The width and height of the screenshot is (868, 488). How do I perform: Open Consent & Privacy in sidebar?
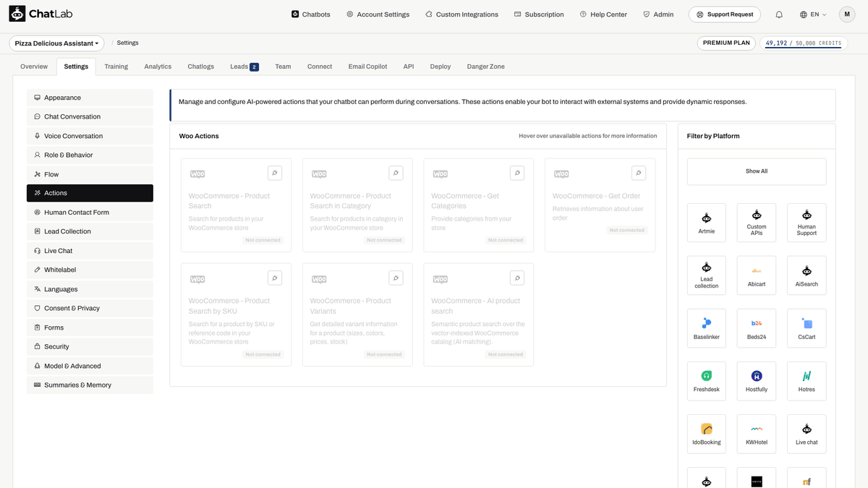[90, 308]
